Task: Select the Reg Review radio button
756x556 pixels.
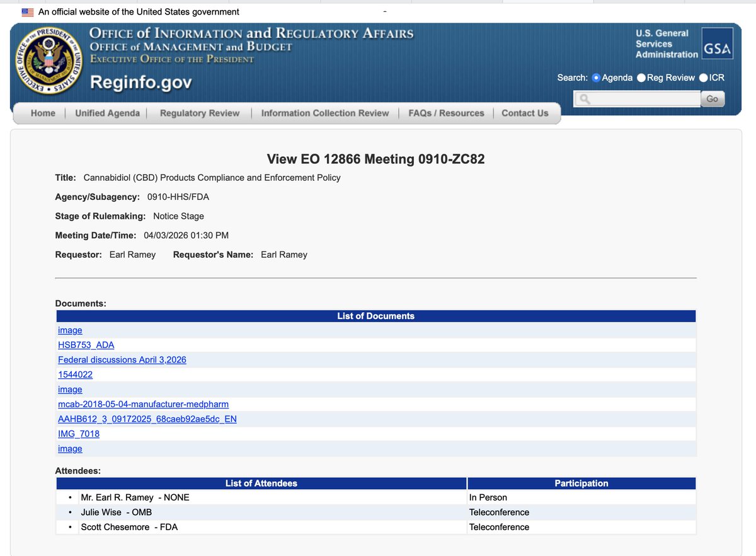Action: point(641,78)
